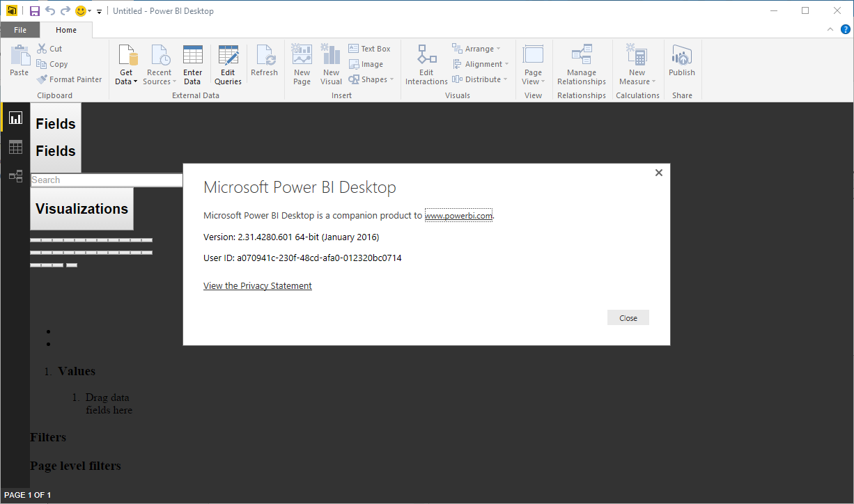Switch to Report view in sidebar

pos(15,118)
